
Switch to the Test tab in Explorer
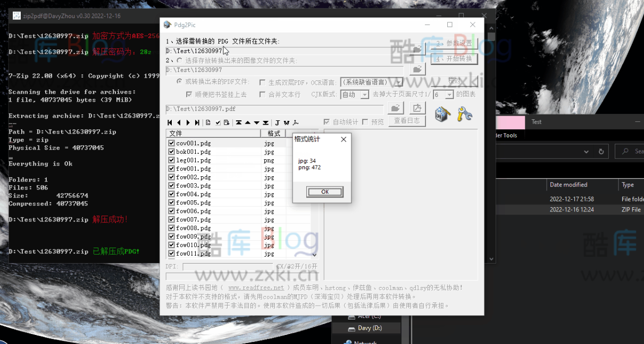[536, 121]
